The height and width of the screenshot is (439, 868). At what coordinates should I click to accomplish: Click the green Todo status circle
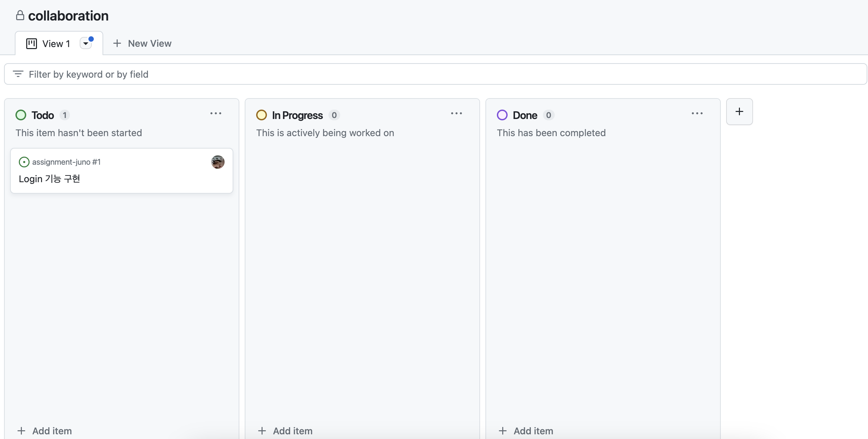point(21,115)
